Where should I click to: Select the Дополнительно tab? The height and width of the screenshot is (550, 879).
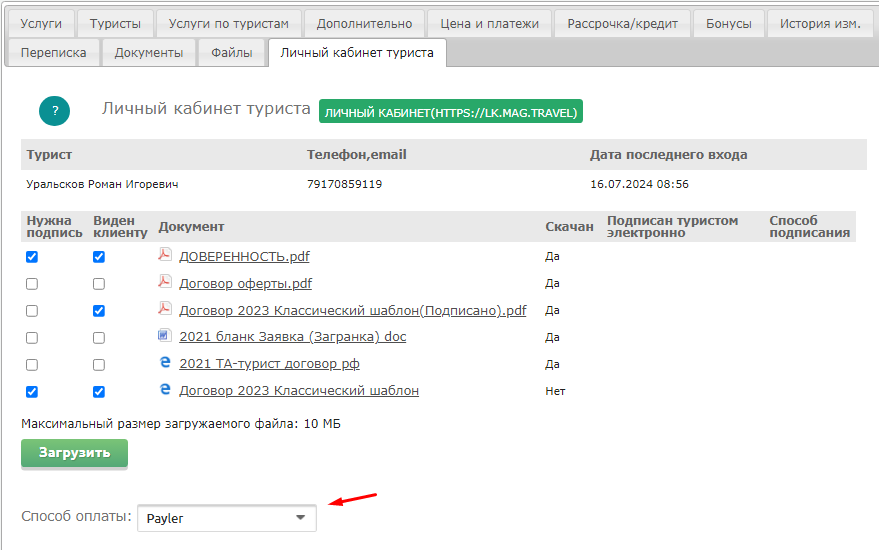364,24
